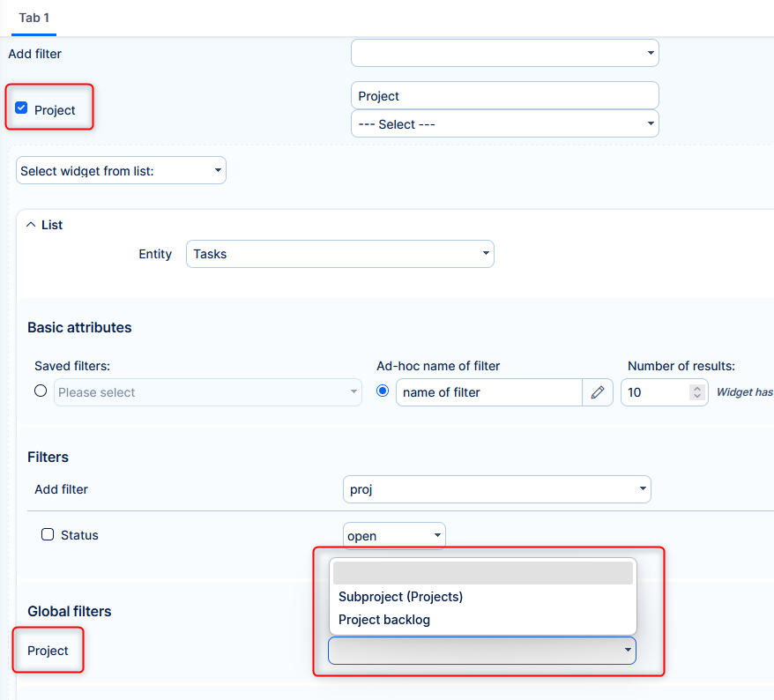Open the Add filter dropdown showing 'proj'
The width and height of the screenshot is (774, 700).
496,489
